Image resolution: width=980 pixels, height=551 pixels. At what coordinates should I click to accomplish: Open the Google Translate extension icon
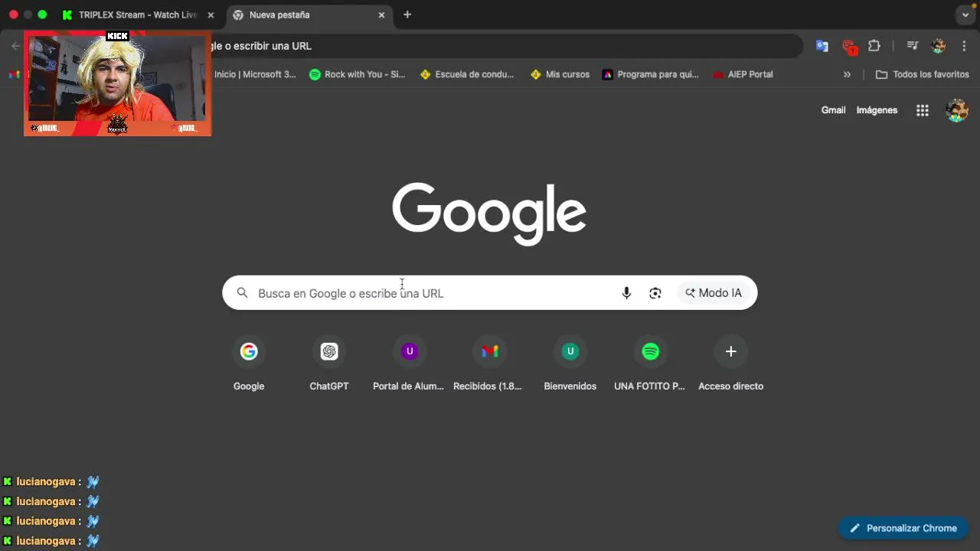pos(822,46)
